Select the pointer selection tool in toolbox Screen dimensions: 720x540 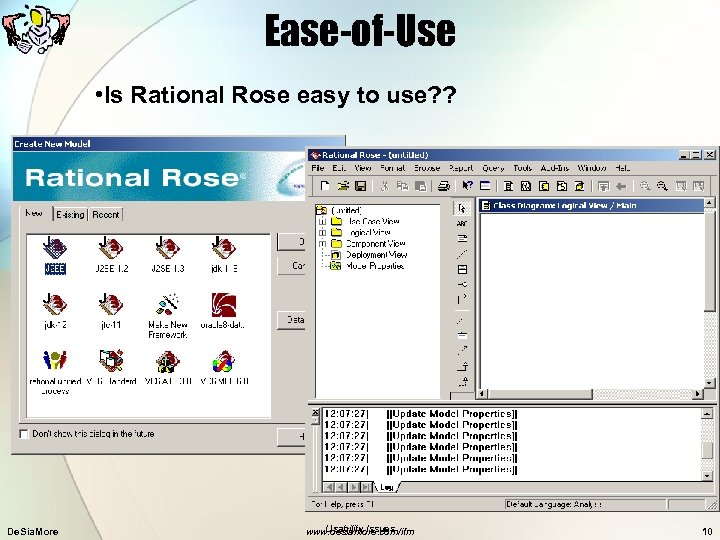coord(462,208)
